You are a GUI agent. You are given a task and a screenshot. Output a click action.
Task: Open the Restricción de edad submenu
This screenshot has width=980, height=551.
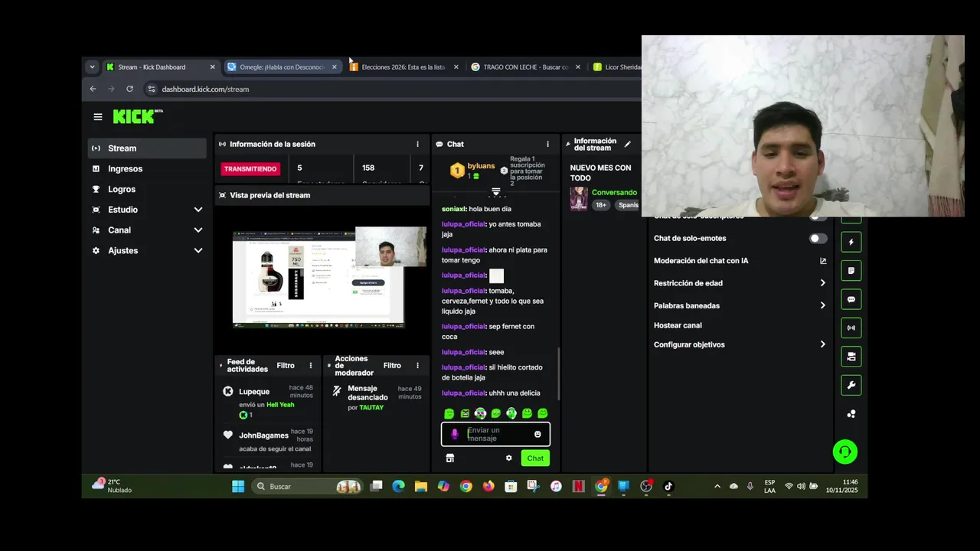coord(740,283)
